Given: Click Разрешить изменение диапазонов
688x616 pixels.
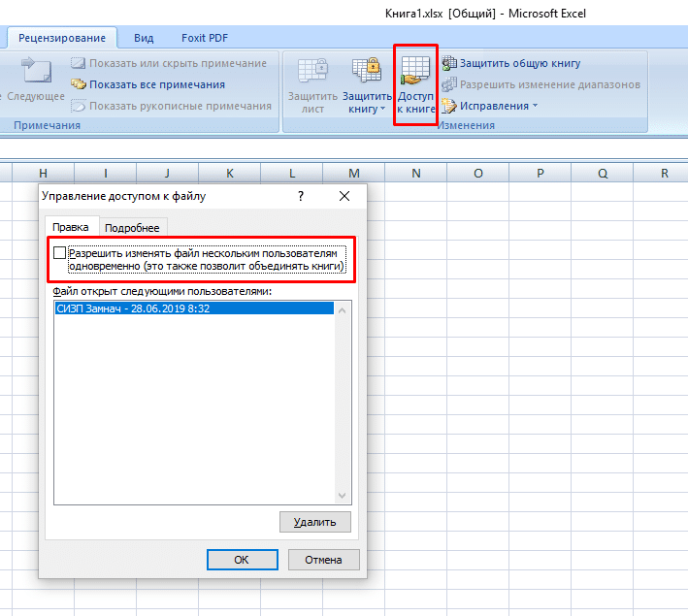Looking at the screenshot, I should coord(541,84).
